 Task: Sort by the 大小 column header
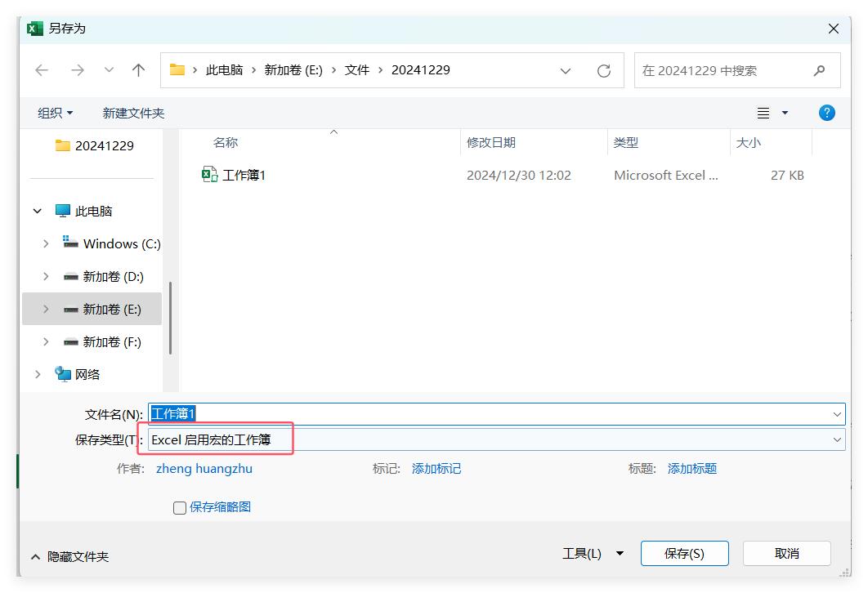749,142
